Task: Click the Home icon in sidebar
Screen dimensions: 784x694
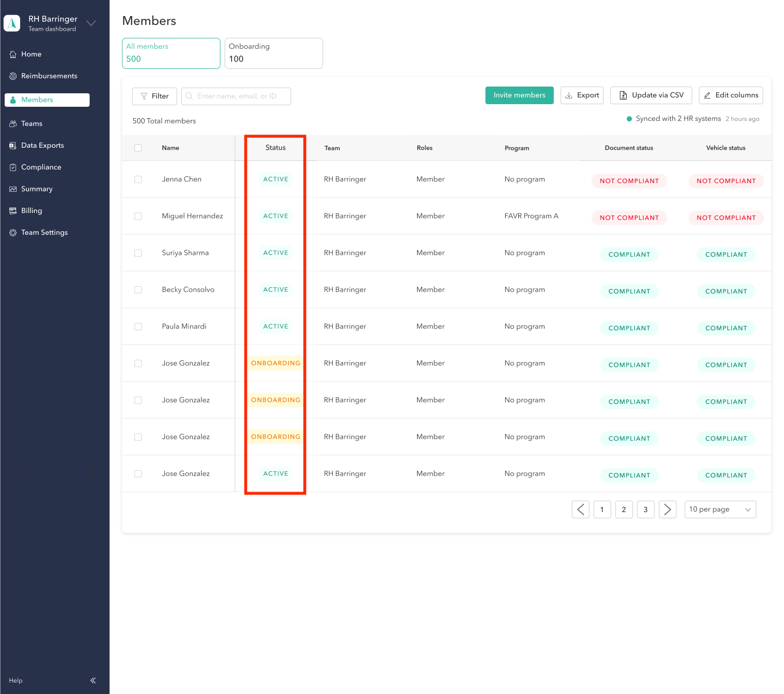Action: coord(13,54)
